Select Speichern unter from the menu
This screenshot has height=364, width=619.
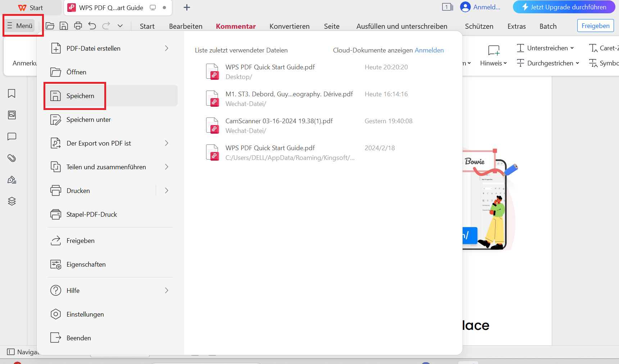[x=88, y=120]
